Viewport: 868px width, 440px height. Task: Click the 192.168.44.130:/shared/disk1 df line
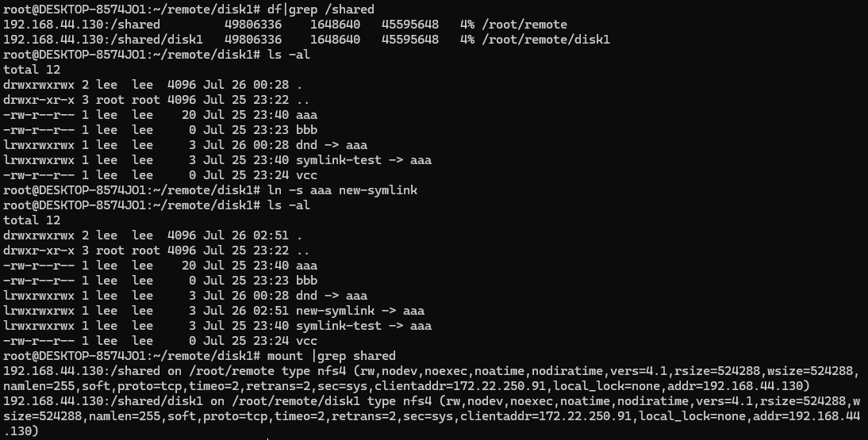[307, 40]
